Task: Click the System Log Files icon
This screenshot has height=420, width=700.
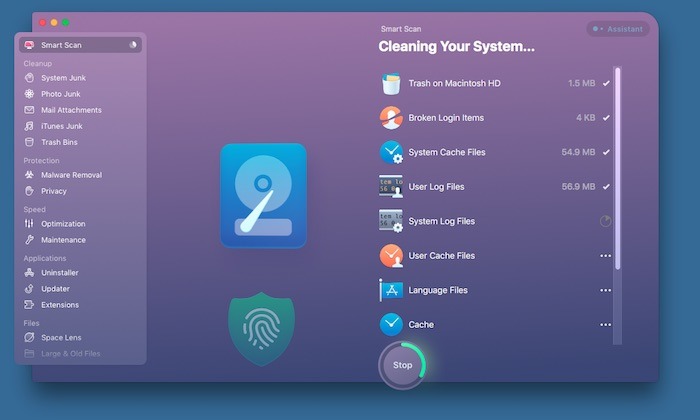Action: [x=391, y=221]
